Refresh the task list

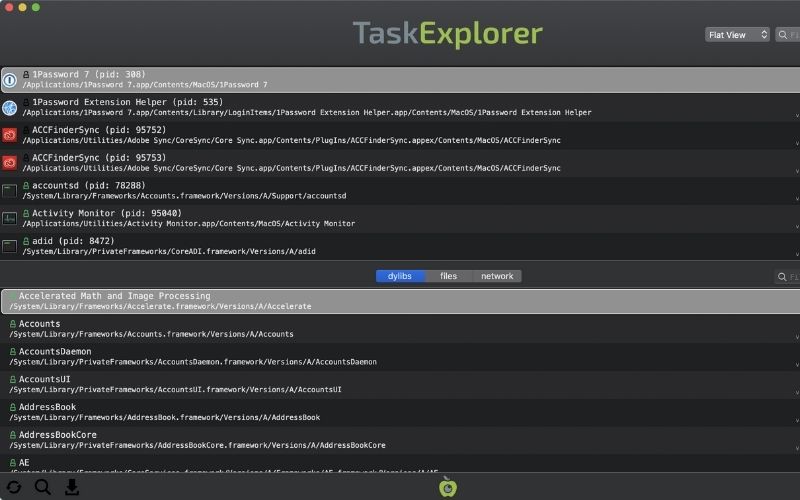pos(14,487)
